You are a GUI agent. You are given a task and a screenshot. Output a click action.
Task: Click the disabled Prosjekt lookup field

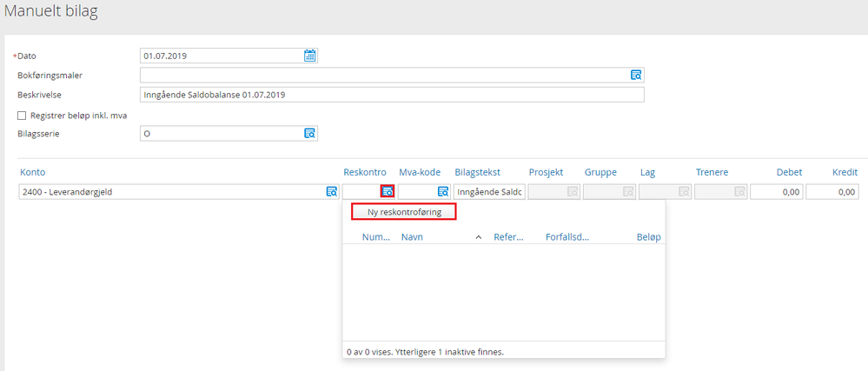click(x=554, y=192)
